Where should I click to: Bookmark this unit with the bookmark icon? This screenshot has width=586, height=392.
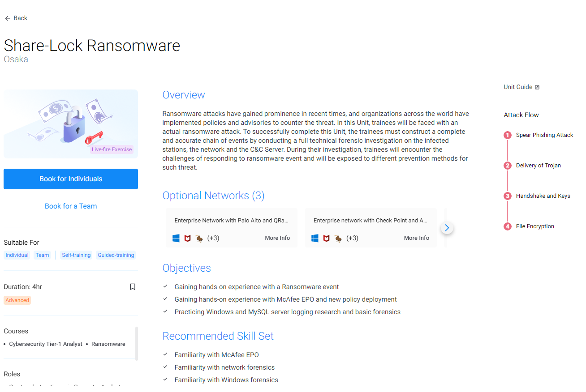(133, 287)
